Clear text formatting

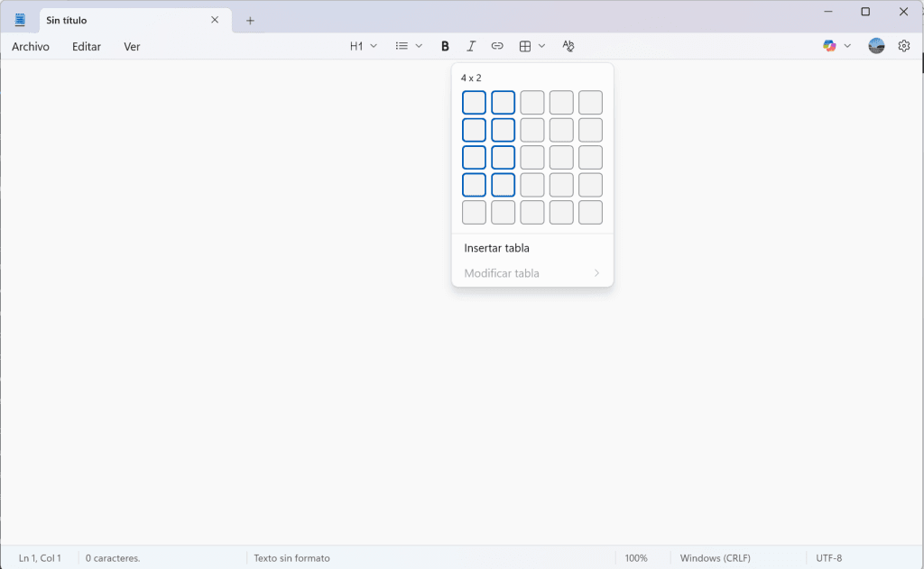click(568, 45)
